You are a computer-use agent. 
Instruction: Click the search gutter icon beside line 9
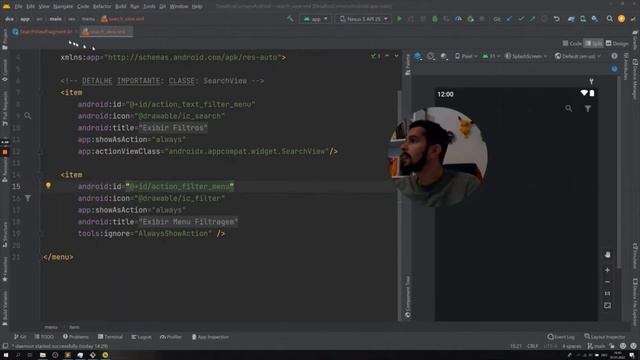27,116
